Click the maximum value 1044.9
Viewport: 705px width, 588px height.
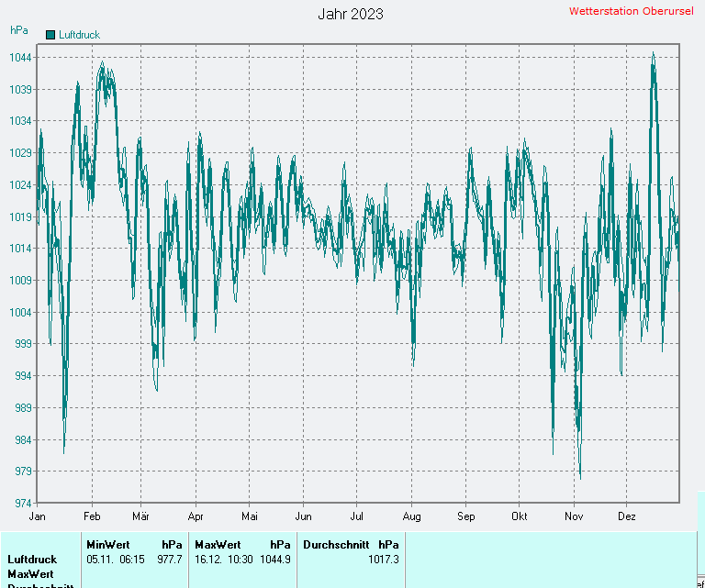pyautogui.click(x=275, y=560)
